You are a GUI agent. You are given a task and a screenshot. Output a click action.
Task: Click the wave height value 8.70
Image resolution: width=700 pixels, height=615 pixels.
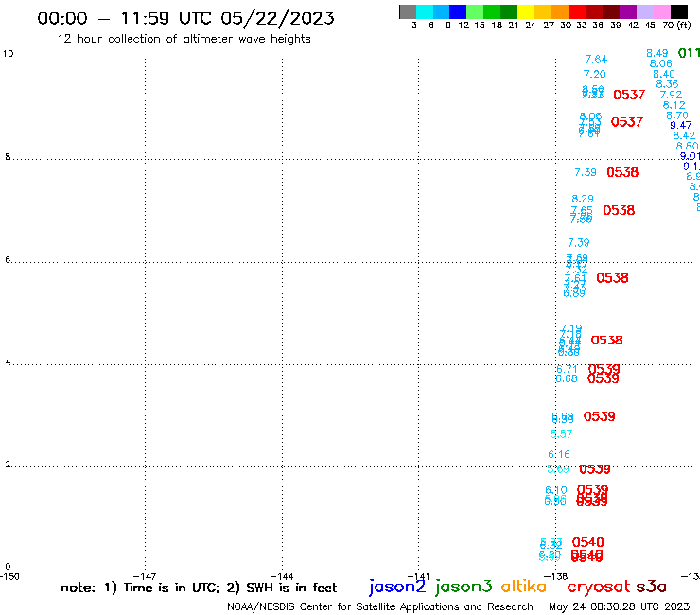tap(677, 115)
